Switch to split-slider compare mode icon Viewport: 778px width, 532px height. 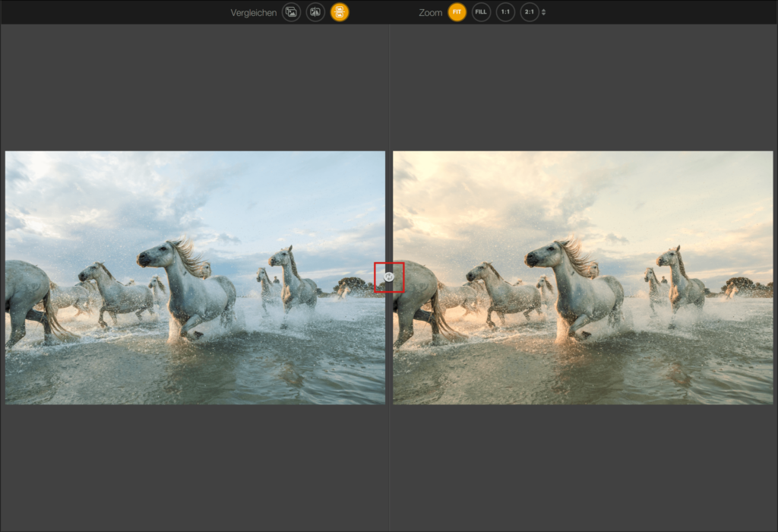[315, 12]
